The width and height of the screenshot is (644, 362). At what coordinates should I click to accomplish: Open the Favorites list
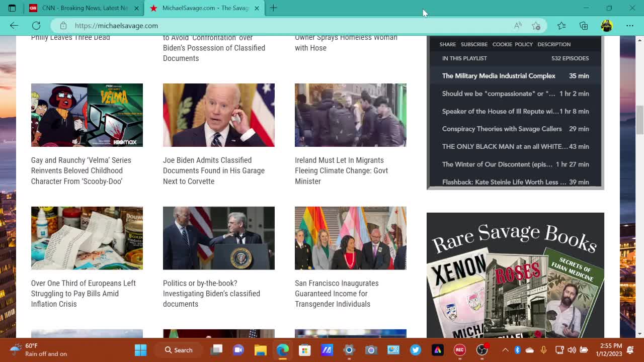point(561,26)
